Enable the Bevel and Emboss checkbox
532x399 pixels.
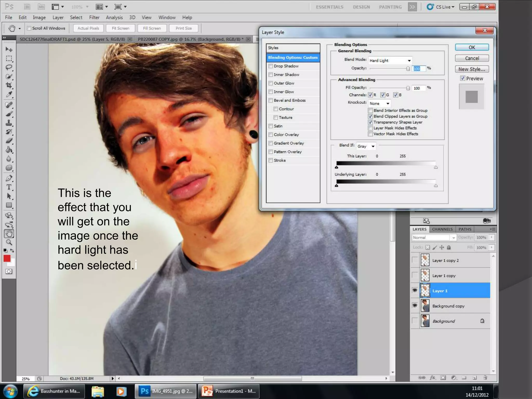click(x=271, y=100)
